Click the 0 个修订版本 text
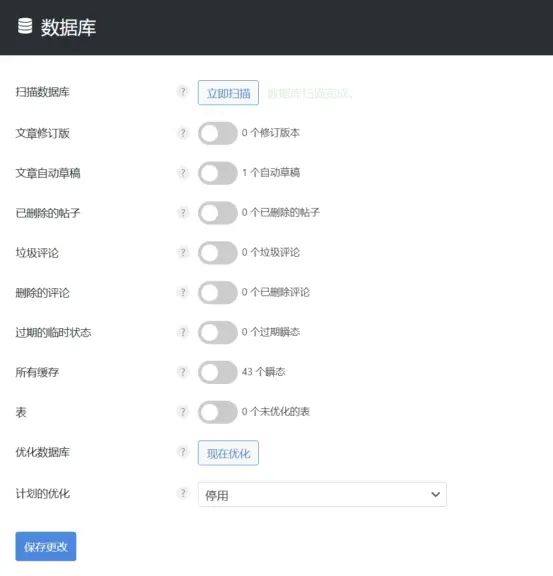553x576 pixels. pyautogui.click(x=271, y=133)
